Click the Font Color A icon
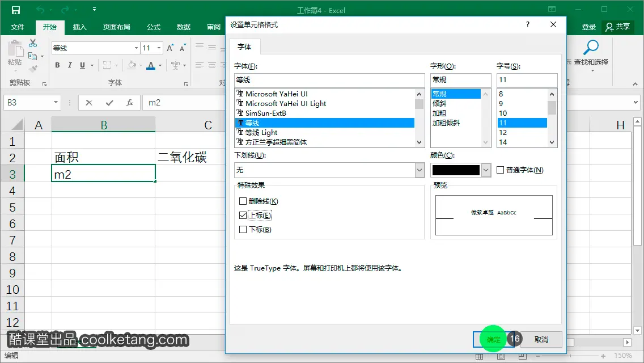The image size is (644, 363). [x=151, y=65]
